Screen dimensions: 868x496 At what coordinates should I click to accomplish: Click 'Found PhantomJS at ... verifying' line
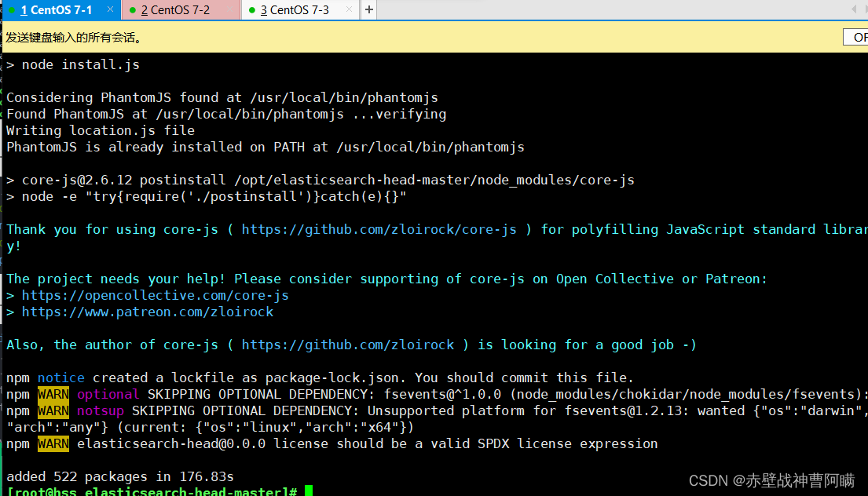click(226, 115)
